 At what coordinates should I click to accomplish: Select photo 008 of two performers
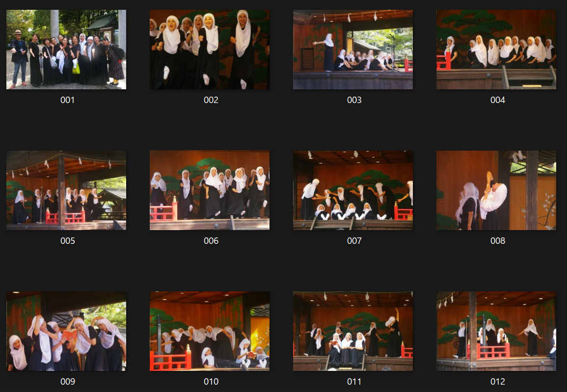click(496, 190)
